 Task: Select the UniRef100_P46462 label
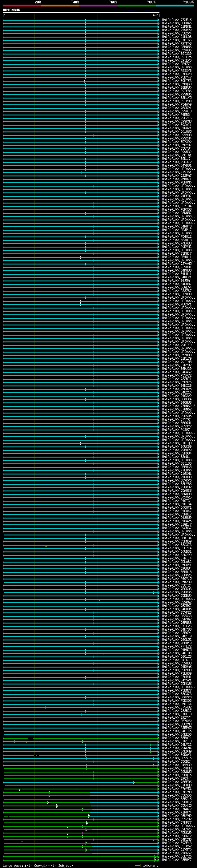click(x=177, y=372)
